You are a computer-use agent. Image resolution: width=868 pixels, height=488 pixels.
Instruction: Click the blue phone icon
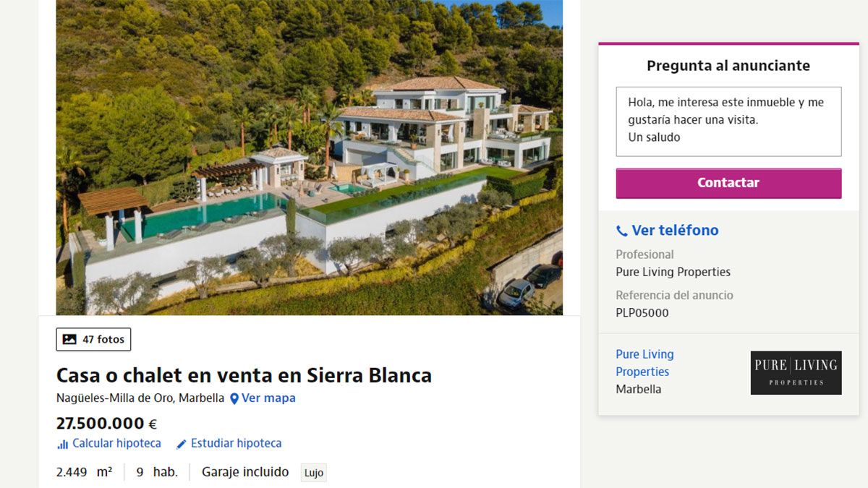pos(622,231)
